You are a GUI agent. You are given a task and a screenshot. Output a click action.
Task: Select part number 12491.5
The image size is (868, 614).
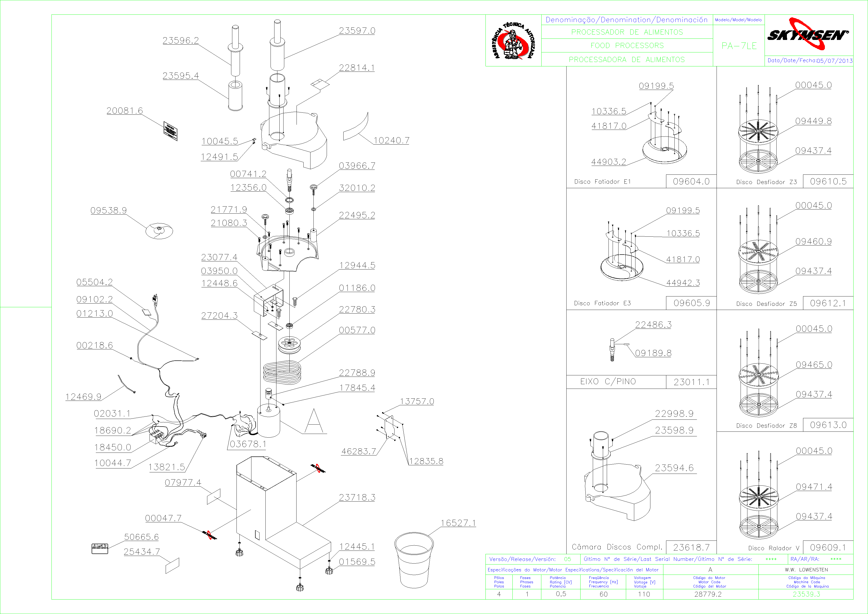220,157
